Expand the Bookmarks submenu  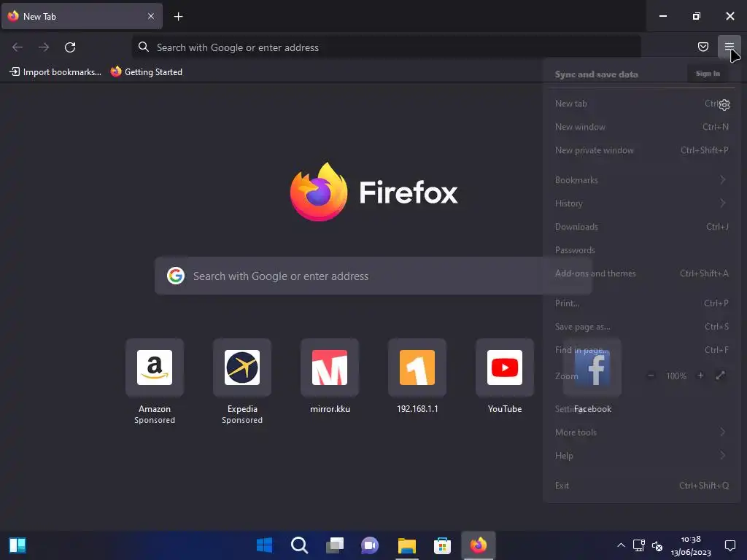click(x=641, y=180)
